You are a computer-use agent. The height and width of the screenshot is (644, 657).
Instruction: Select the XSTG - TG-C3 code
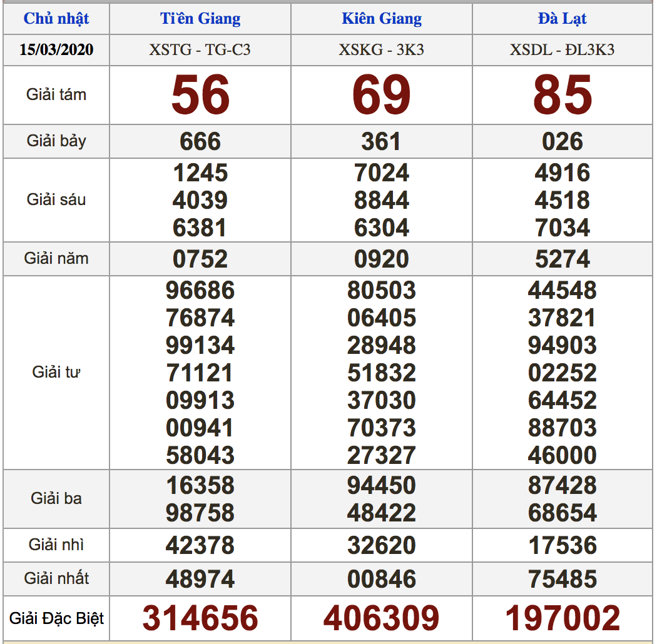tap(200, 49)
